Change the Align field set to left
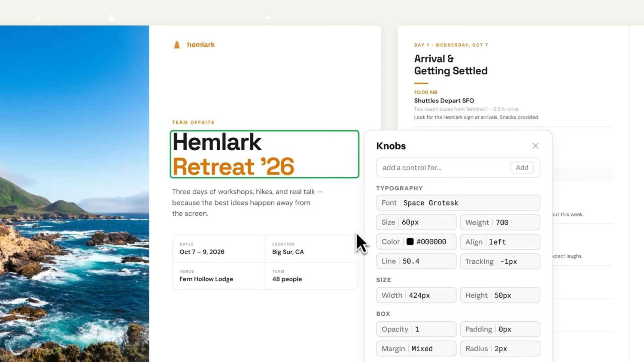Image resolution: width=644 pixels, height=362 pixels. click(x=500, y=242)
